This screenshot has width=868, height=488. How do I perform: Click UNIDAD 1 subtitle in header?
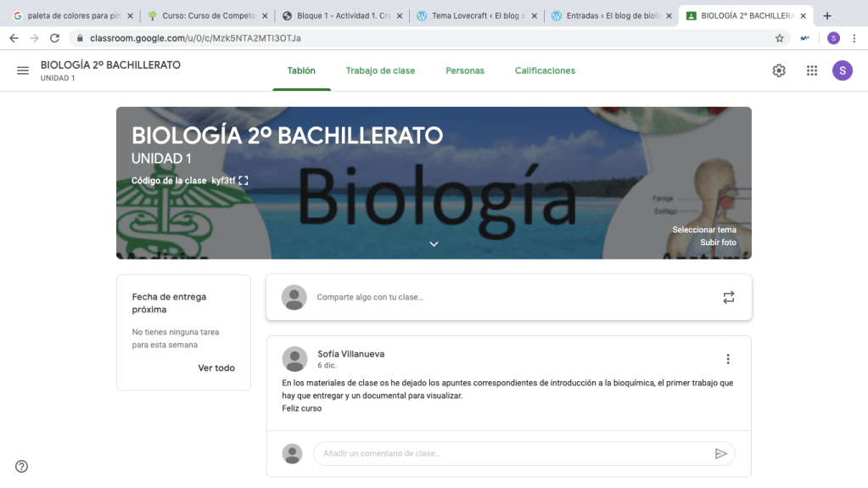coord(58,78)
